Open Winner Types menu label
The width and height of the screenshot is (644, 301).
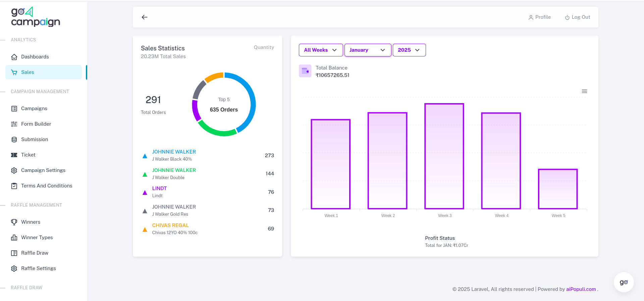tap(37, 238)
